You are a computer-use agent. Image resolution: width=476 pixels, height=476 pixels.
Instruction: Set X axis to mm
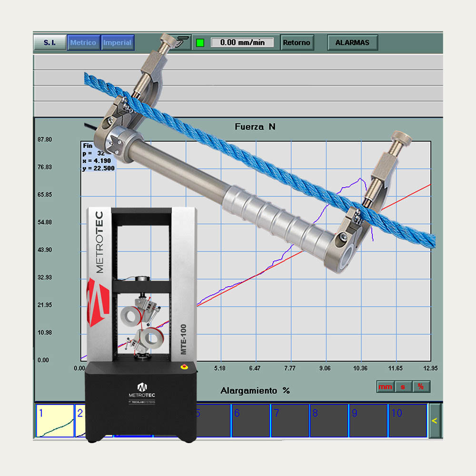point(385,387)
